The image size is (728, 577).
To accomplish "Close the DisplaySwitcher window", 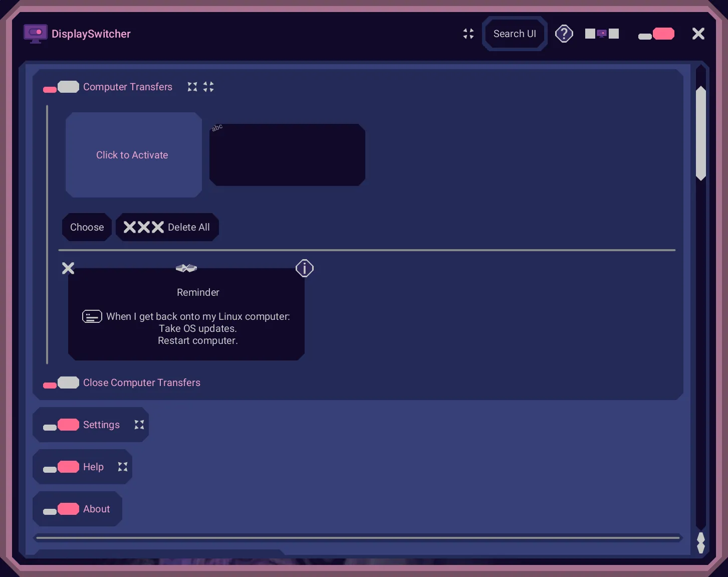I will 698,34.
